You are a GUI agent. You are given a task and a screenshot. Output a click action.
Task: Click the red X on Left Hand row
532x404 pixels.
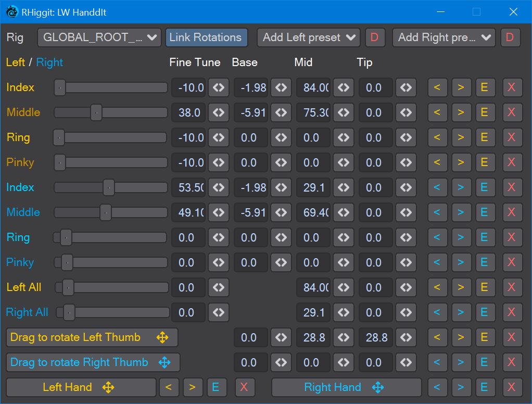[x=244, y=387]
